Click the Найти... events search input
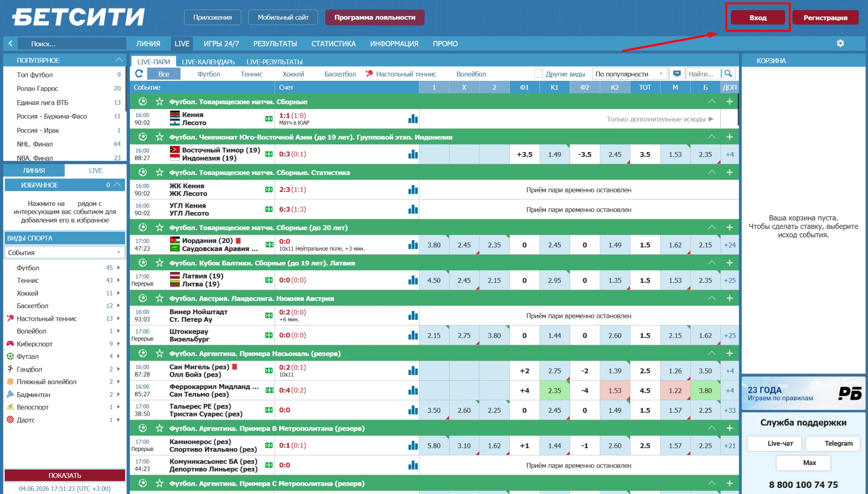Screen dimensions: 868x494 coord(703,74)
